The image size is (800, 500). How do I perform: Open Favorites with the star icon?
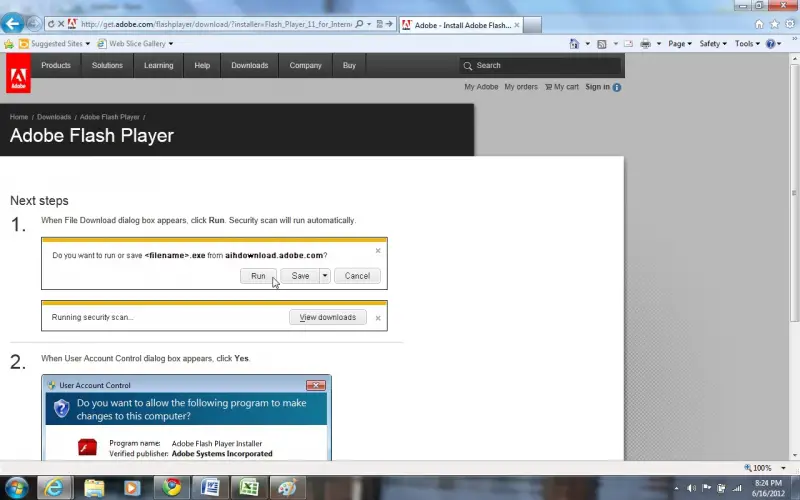coord(774,24)
